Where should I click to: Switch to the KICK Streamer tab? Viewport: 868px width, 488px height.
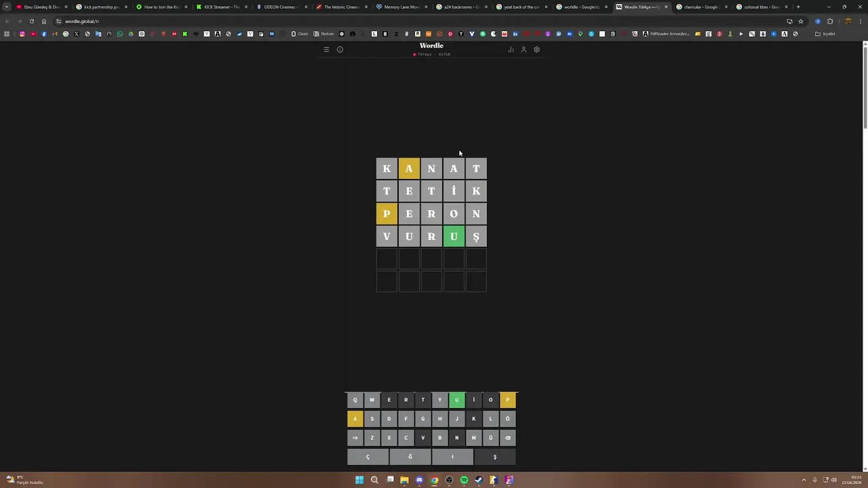(x=220, y=7)
